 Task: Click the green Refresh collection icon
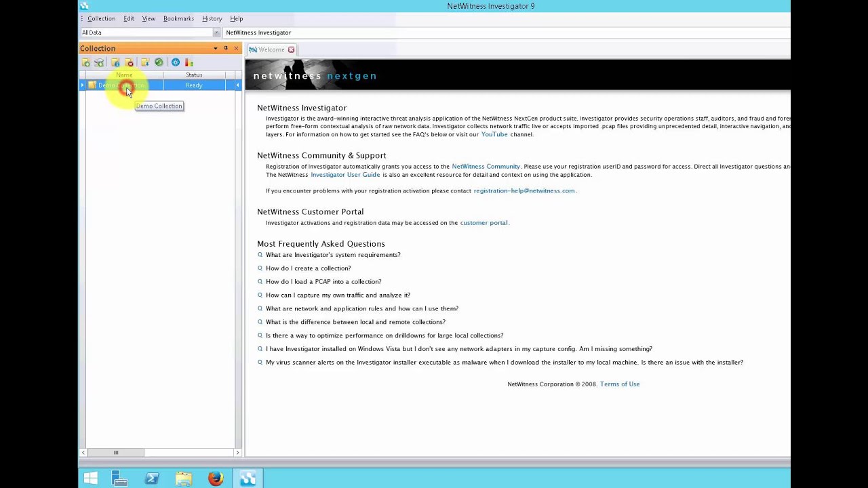[159, 62]
